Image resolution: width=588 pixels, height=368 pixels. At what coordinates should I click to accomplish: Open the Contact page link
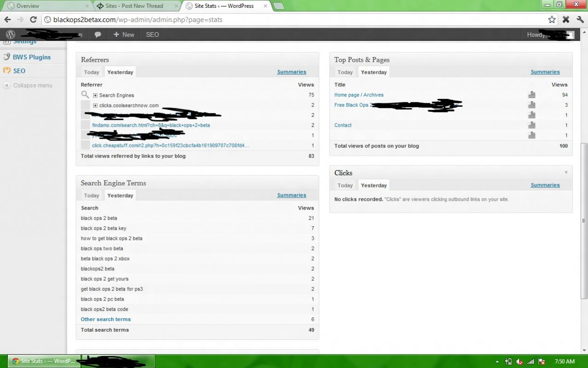click(x=343, y=125)
